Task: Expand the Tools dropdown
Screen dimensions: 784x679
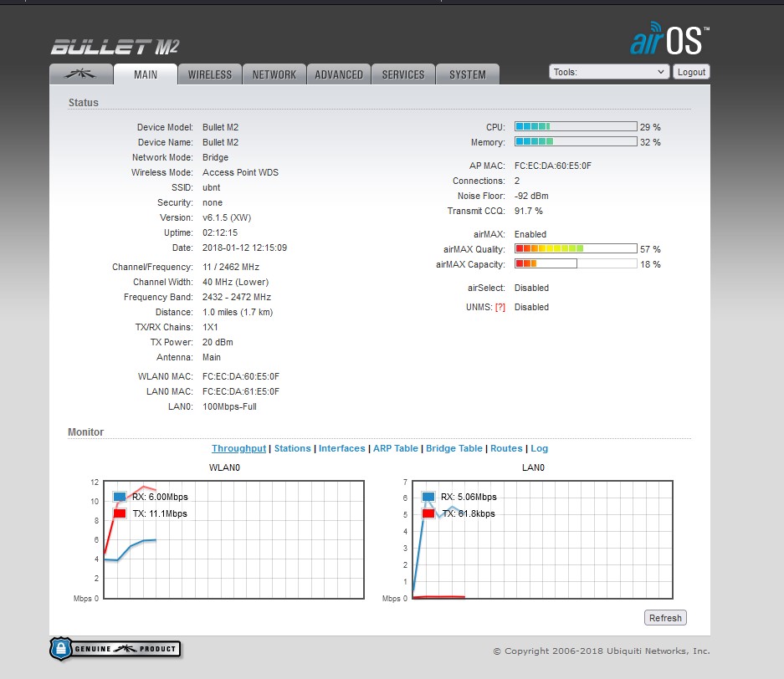Action: coord(609,72)
